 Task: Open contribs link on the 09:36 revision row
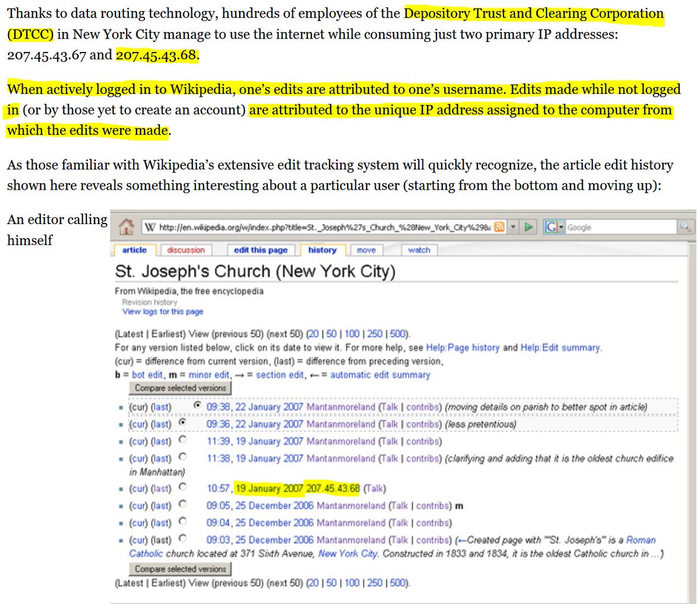pos(423,424)
